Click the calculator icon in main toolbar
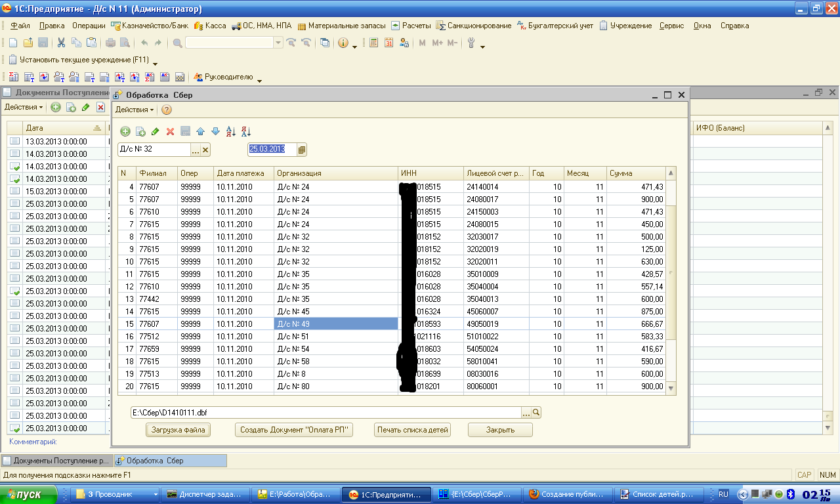 [373, 43]
